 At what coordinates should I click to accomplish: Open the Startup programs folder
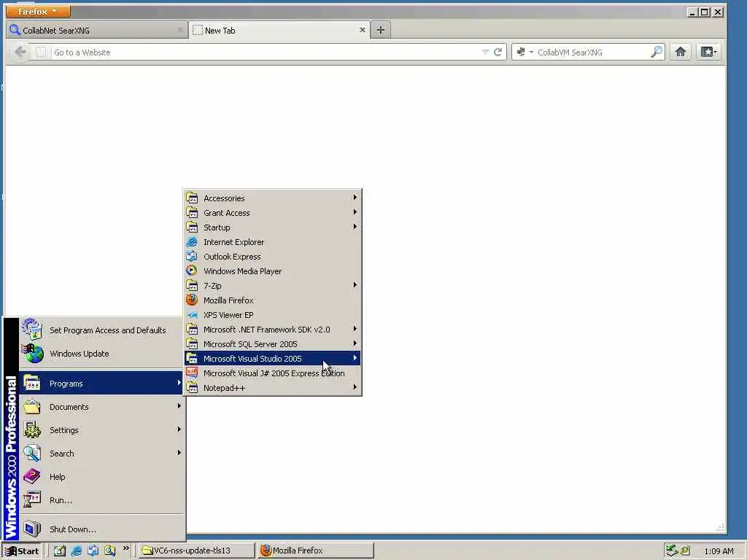click(273, 227)
